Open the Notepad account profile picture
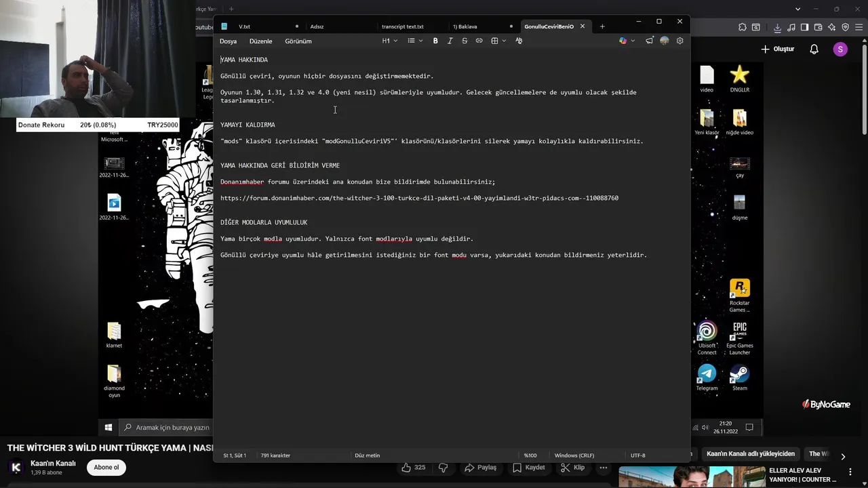The height and width of the screenshot is (488, 868). pos(665,41)
